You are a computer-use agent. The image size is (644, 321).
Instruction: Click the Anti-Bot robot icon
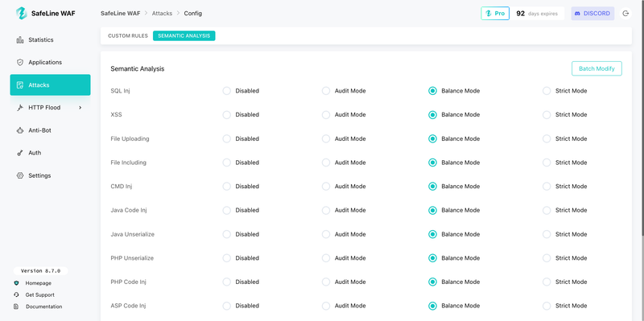19,130
